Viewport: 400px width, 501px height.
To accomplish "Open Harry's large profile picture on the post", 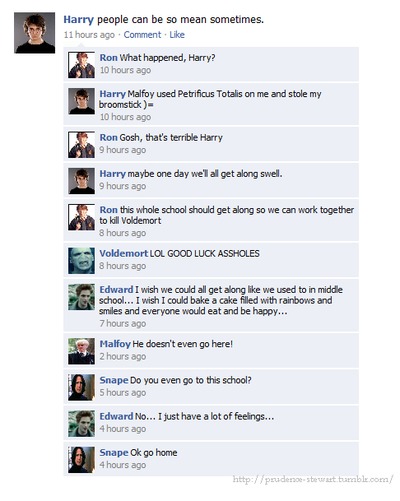I will [34, 33].
